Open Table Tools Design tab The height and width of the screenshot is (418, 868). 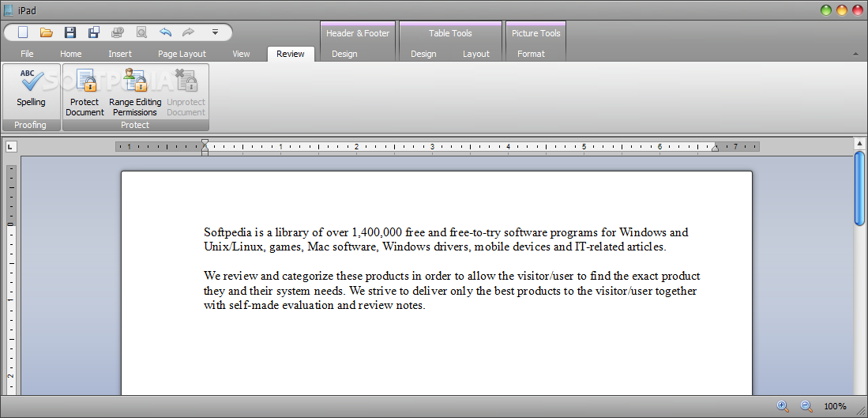pos(423,54)
